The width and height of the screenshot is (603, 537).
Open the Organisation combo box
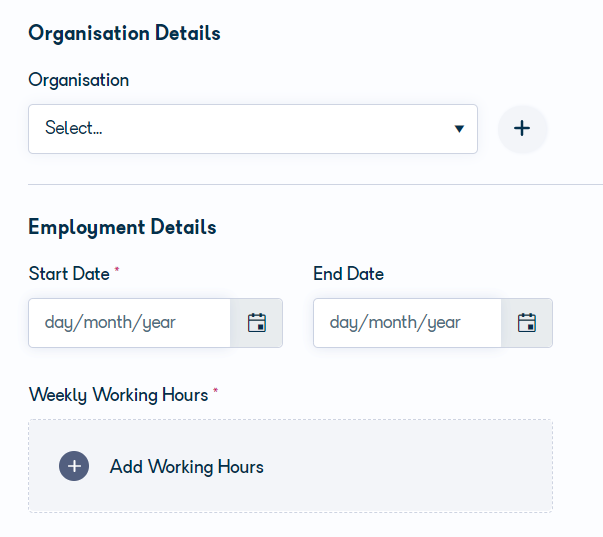(253, 129)
